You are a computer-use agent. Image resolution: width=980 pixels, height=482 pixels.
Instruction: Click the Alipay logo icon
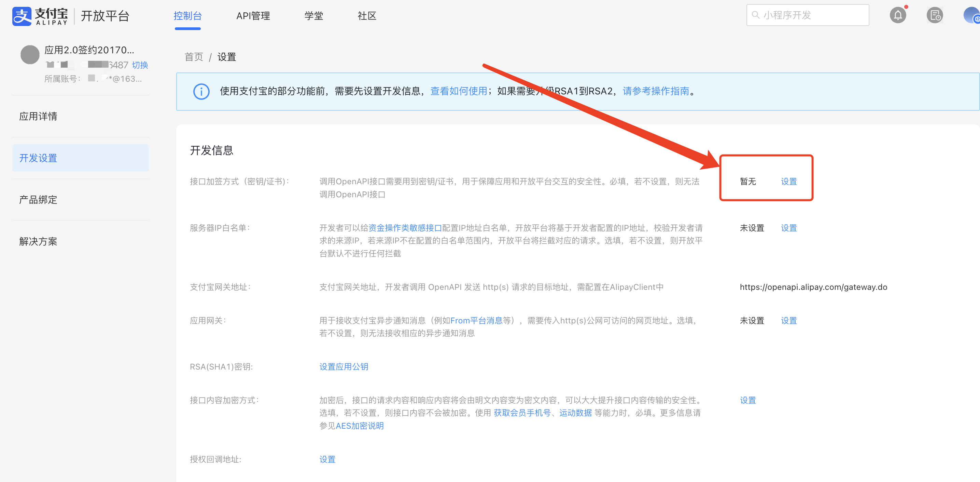(22, 16)
